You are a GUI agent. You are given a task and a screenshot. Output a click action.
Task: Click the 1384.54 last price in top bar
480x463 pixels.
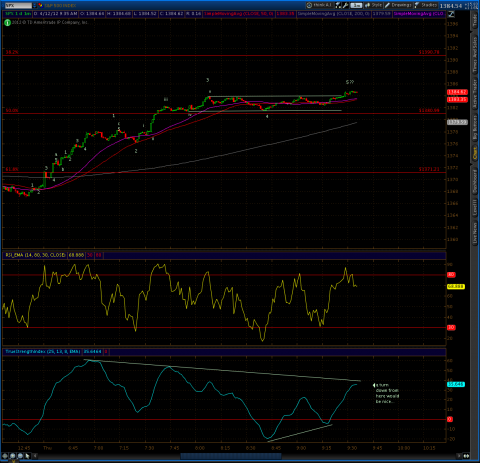pyautogui.click(x=450, y=6)
